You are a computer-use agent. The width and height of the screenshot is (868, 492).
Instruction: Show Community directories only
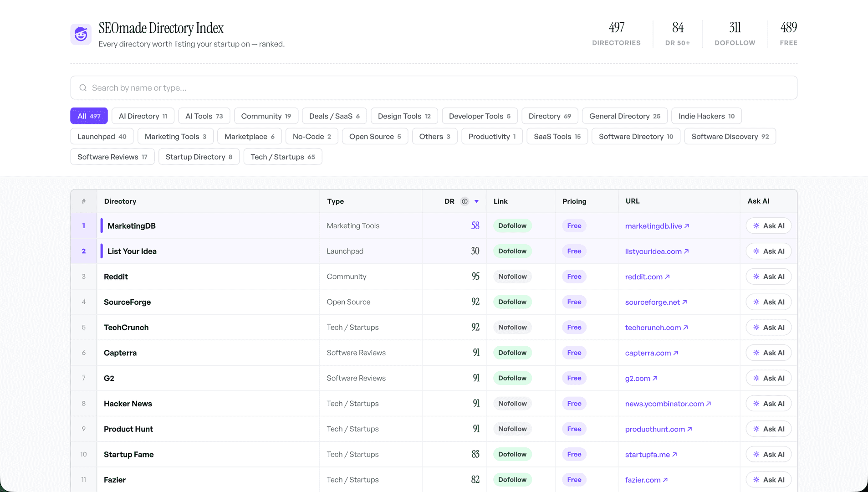[x=266, y=116]
